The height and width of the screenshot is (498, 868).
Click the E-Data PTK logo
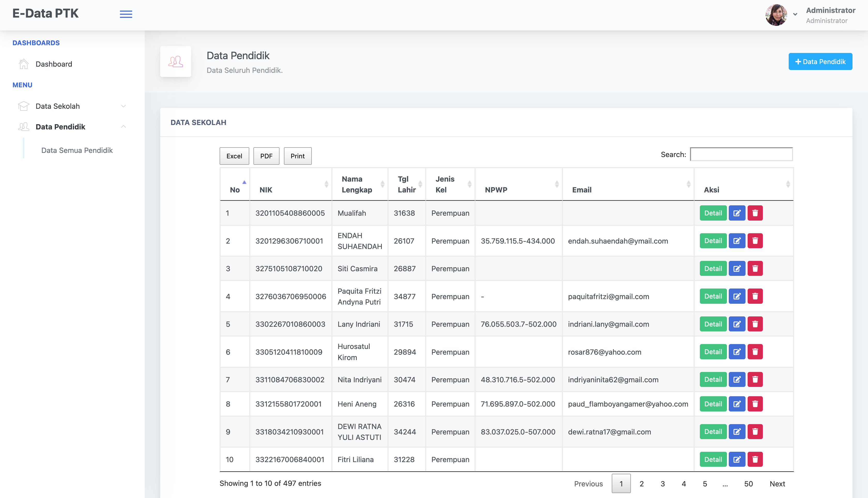(x=45, y=14)
